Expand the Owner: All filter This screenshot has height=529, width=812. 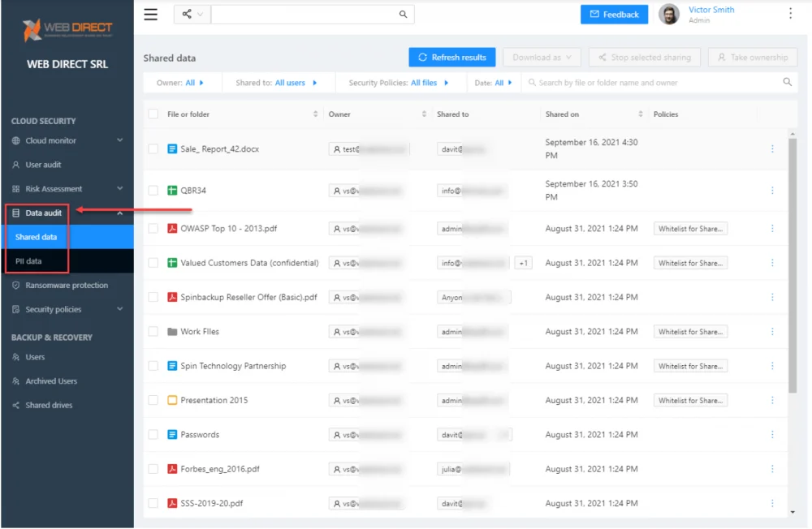(x=180, y=83)
